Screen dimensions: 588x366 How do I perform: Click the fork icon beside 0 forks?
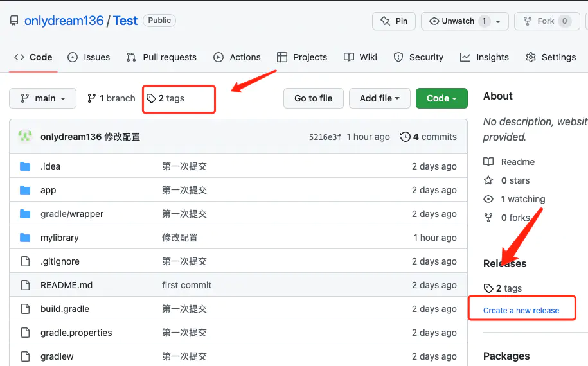click(x=488, y=218)
